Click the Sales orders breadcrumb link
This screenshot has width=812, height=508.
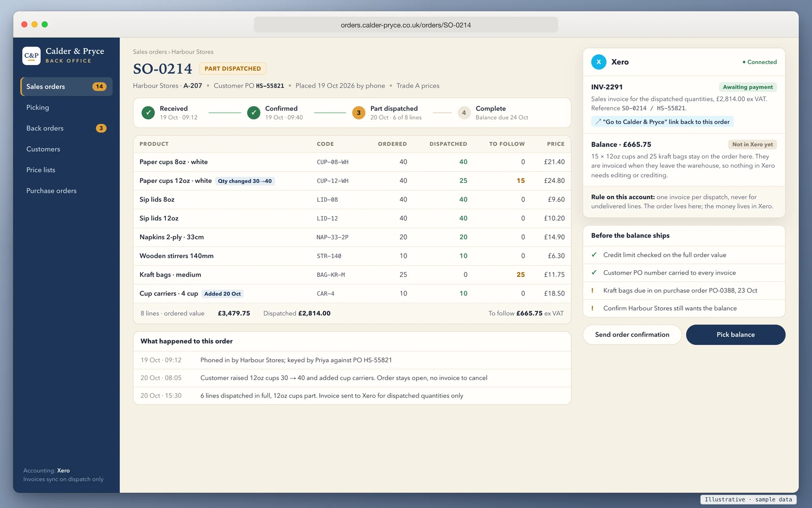pos(150,52)
